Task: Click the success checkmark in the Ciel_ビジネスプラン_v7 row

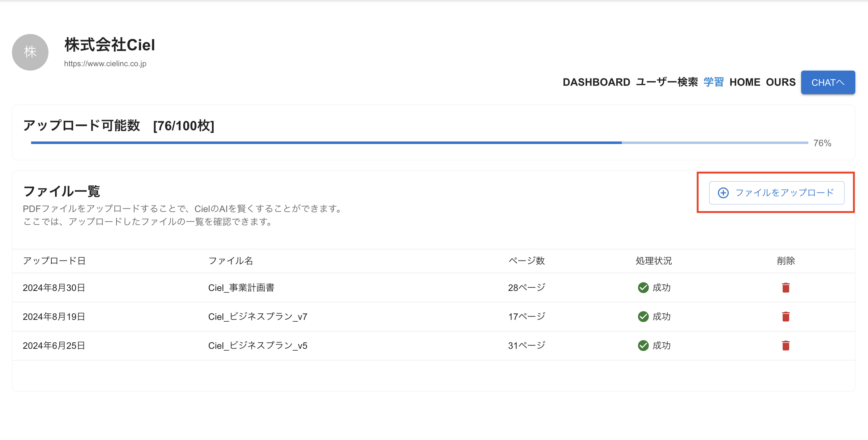Action: click(x=643, y=317)
